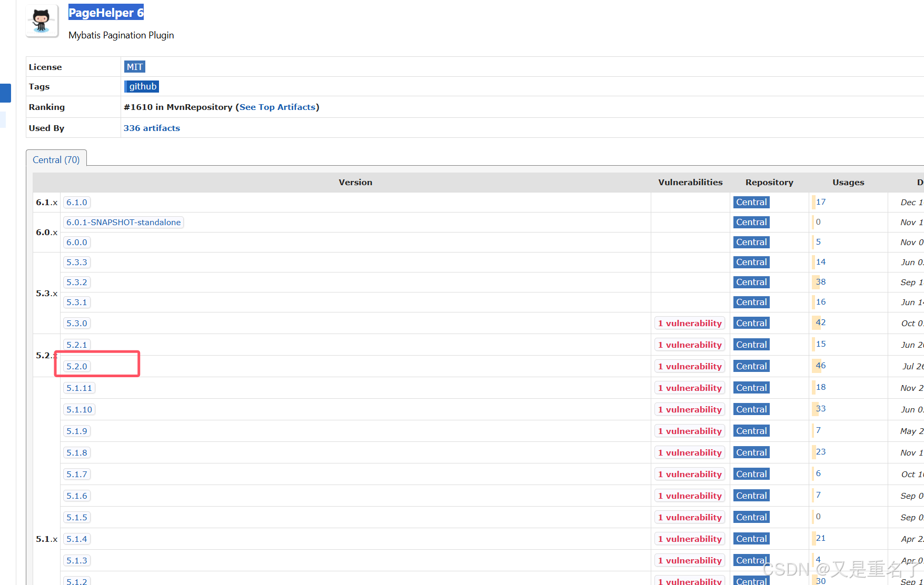Click Central repository badge for 5.1.9
This screenshot has width=924, height=585.
pos(751,431)
